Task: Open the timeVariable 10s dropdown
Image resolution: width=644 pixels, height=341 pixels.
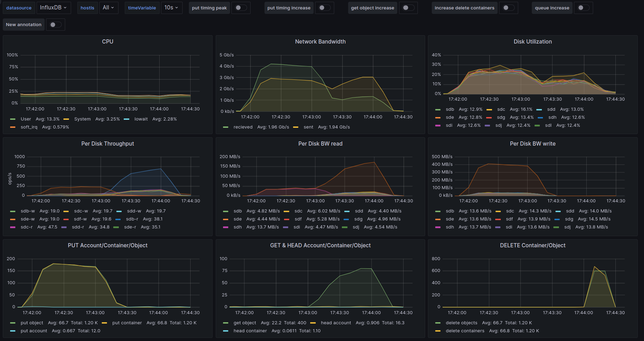Action: click(x=171, y=8)
